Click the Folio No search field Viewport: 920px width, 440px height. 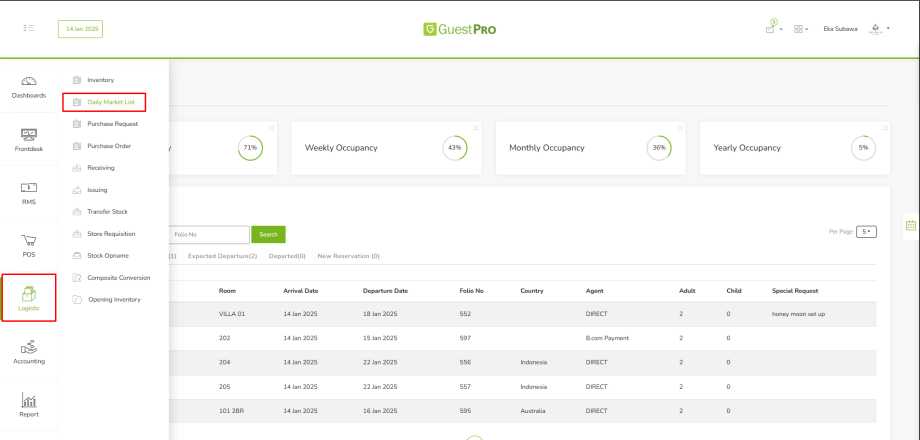(x=208, y=234)
